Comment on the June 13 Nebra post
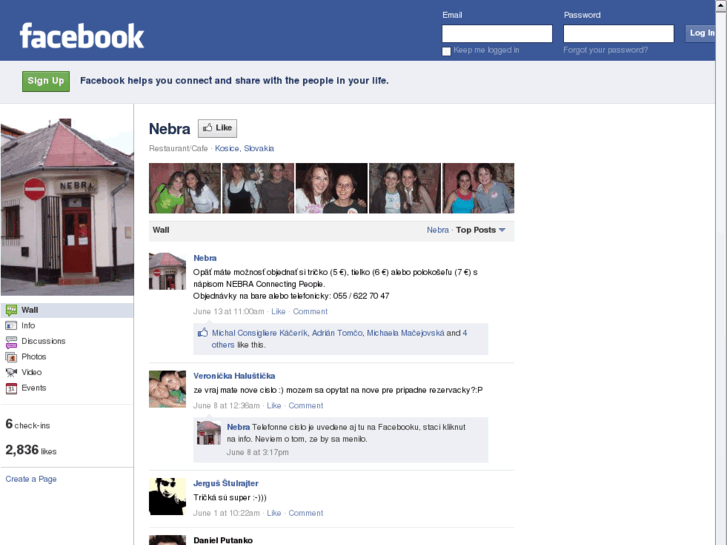 pyautogui.click(x=310, y=312)
